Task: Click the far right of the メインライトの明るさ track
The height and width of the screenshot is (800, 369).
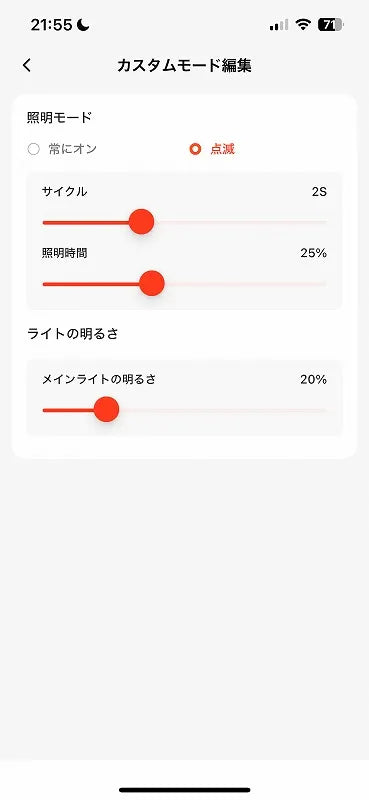Action: (x=323, y=410)
